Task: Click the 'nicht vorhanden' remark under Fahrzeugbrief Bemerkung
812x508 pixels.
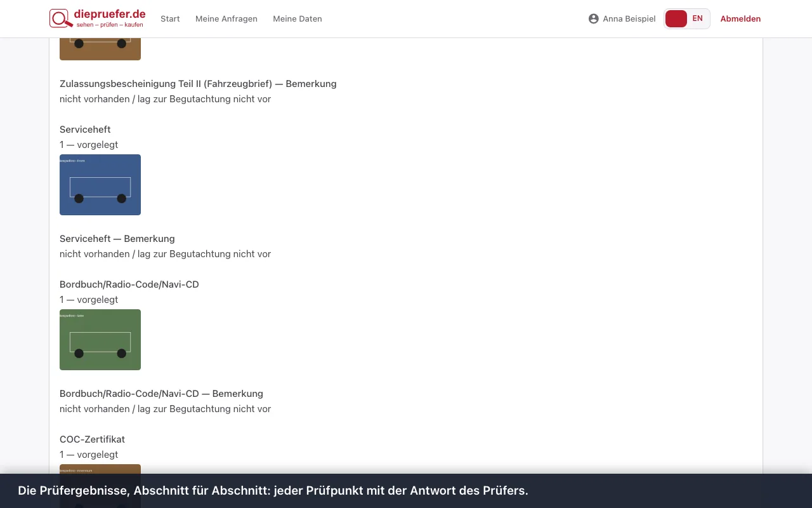Action: [165, 99]
